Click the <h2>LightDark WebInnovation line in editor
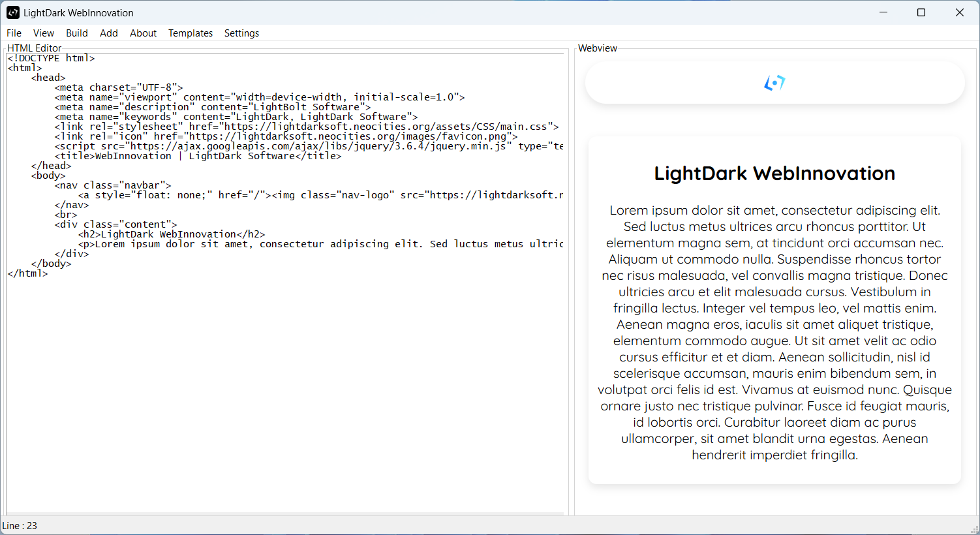The height and width of the screenshot is (535, 980). tap(172, 234)
